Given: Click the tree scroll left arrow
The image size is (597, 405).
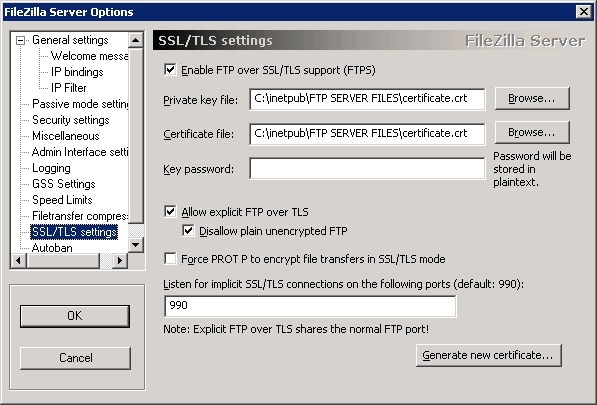Looking at the screenshot, I should pyautogui.click(x=19, y=261).
